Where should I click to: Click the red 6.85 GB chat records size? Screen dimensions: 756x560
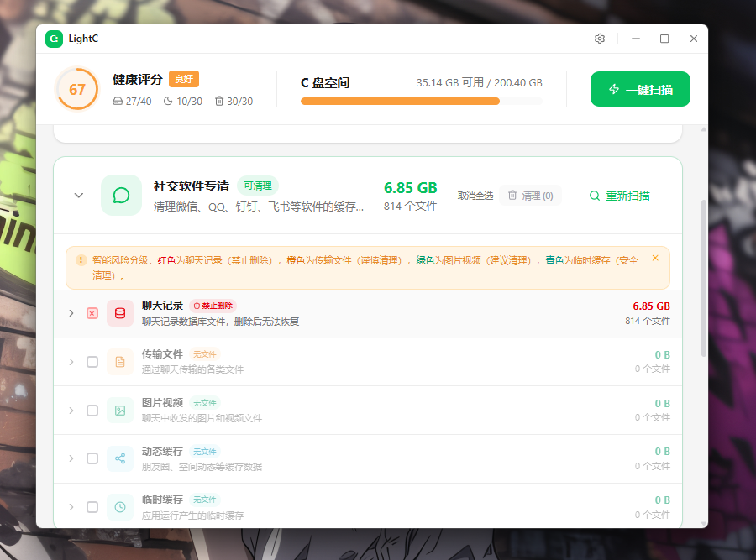point(651,306)
